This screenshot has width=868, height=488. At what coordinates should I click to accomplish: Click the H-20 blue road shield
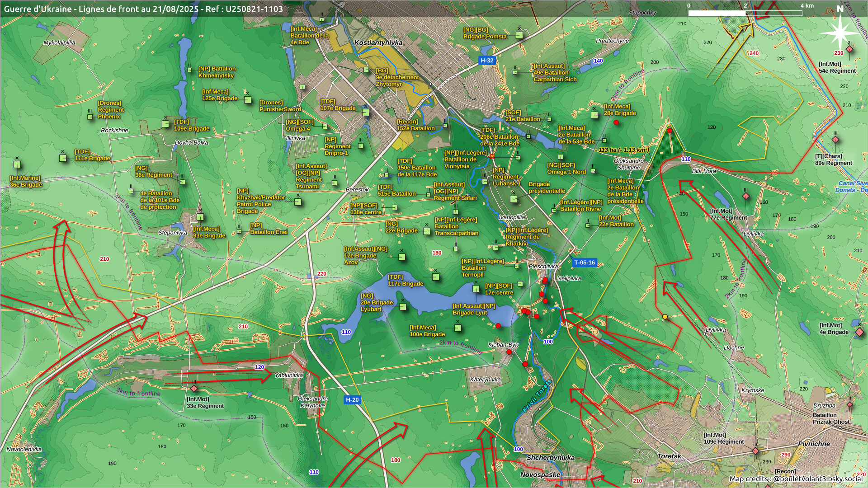pyautogui.click(x=352, y=400)
